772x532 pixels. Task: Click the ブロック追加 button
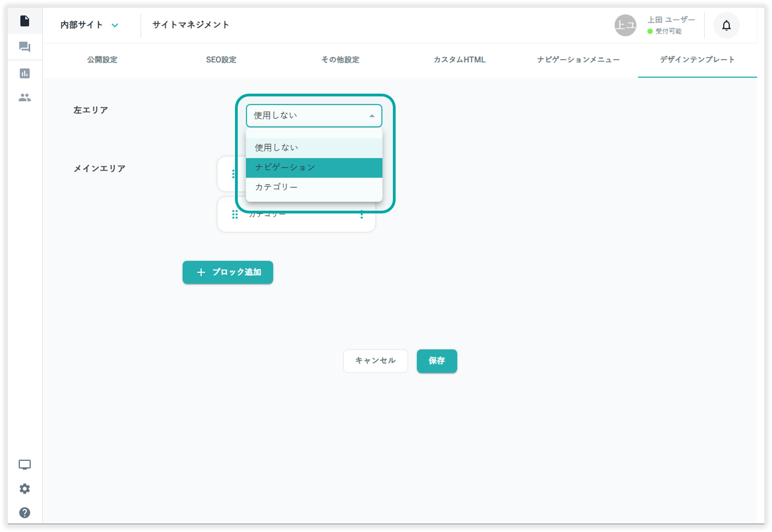[x=228, y=272]
